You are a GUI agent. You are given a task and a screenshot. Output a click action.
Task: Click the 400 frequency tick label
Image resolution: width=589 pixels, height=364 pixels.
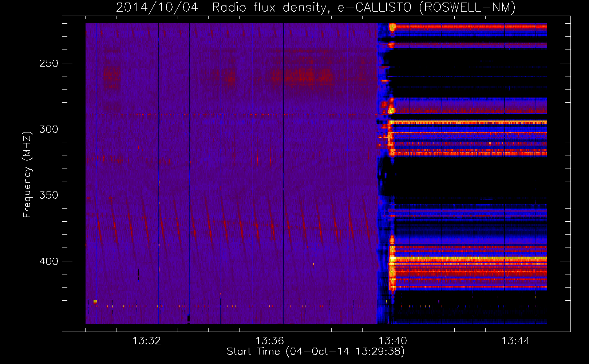click(x=48, y=261)
